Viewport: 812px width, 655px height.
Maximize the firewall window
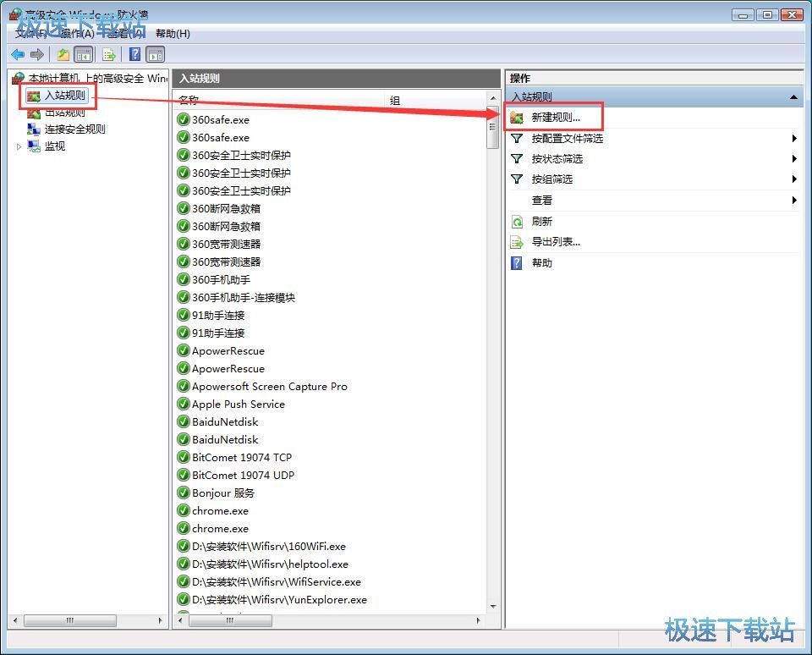[767, 15]
